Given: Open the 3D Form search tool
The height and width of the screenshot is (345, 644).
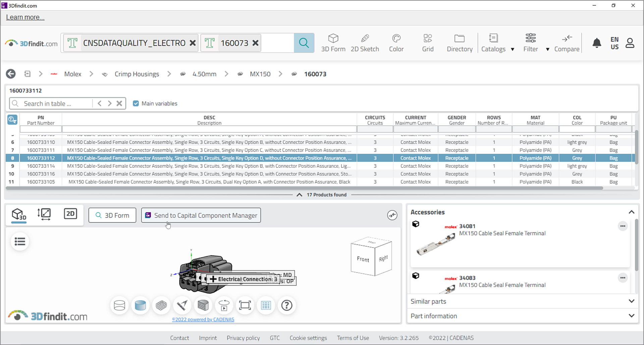Looking at the screenshot, I should click(x=333, y=43).
